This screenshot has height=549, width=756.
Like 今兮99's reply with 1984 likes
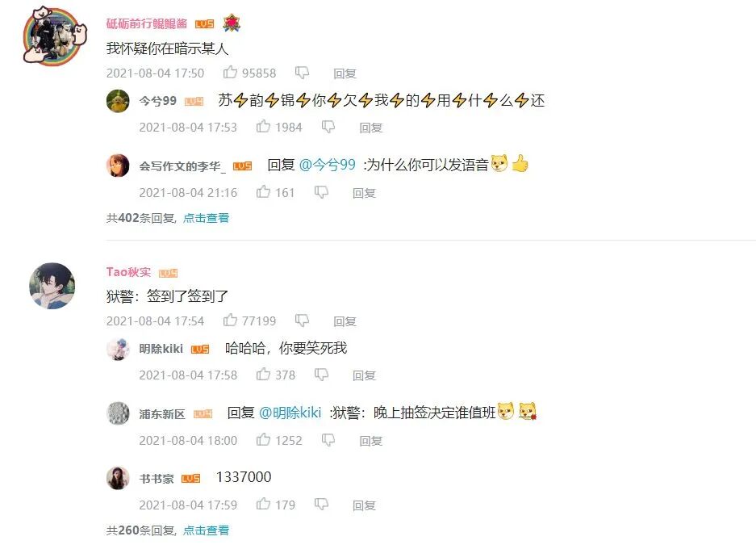click(x=263, y=127)
